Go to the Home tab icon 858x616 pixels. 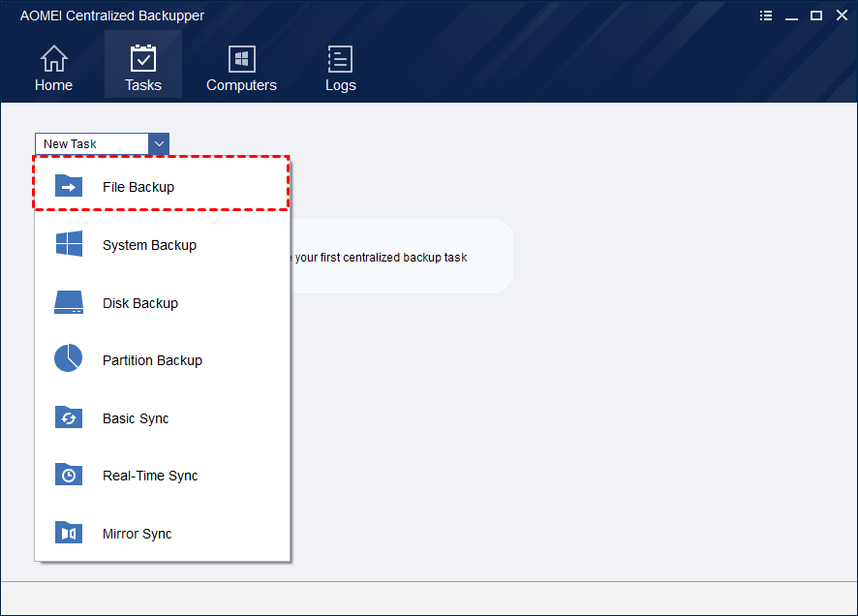tap(53, 58)
